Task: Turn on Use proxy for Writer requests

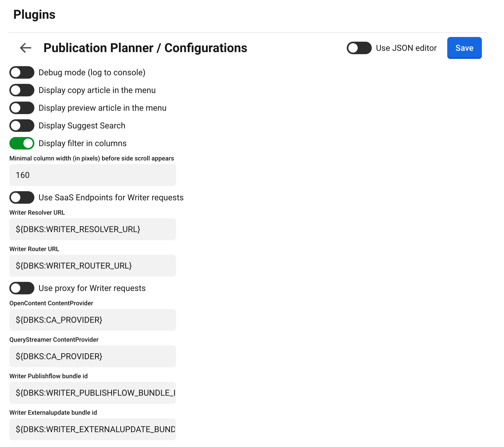Action: [22, 288]
